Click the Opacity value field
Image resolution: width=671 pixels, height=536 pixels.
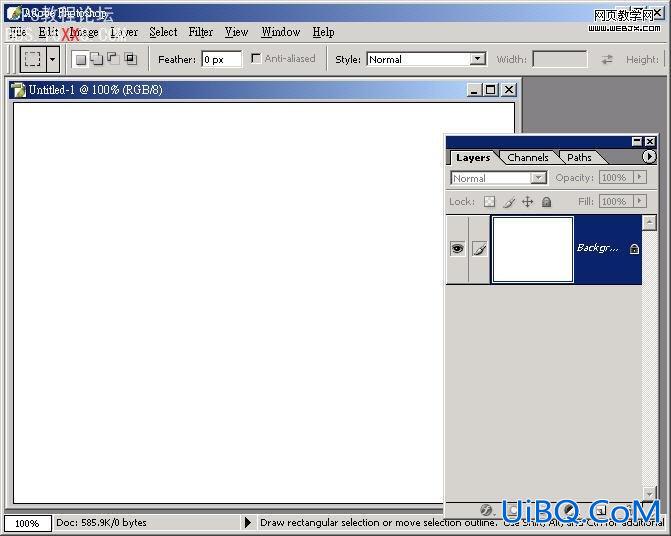click(616, 178)
